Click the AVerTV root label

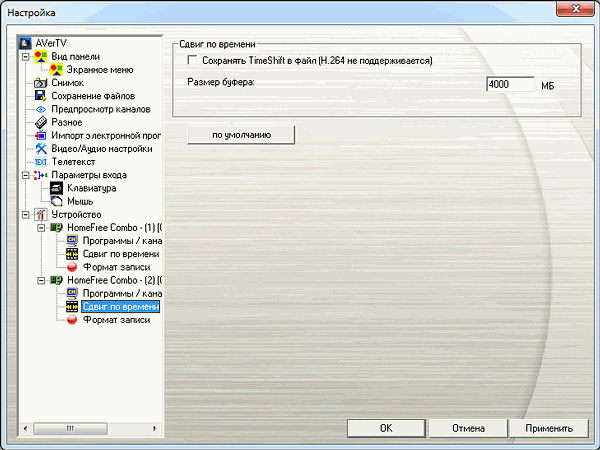pyautogui.click(x=51, y=43)
